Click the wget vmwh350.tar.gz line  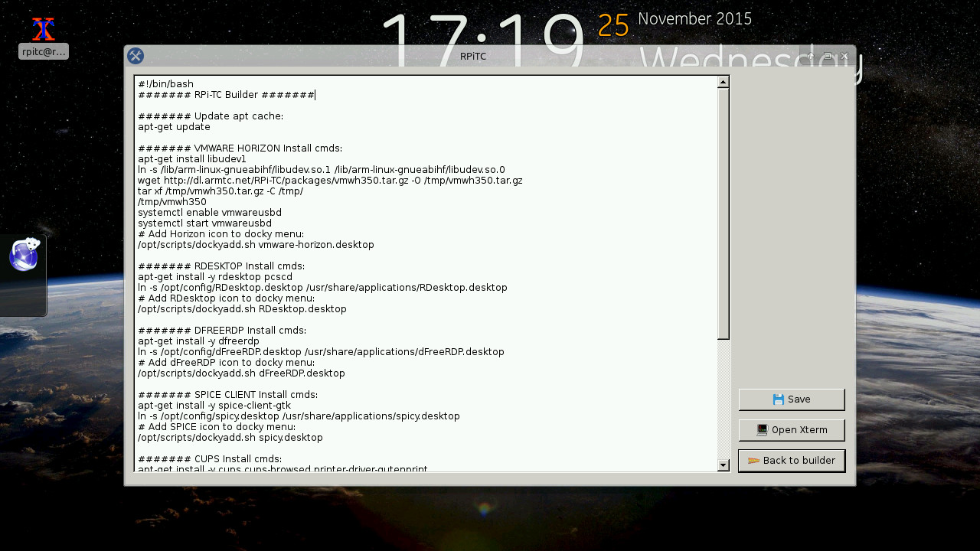pyautogui.click(x=330, y=181)
